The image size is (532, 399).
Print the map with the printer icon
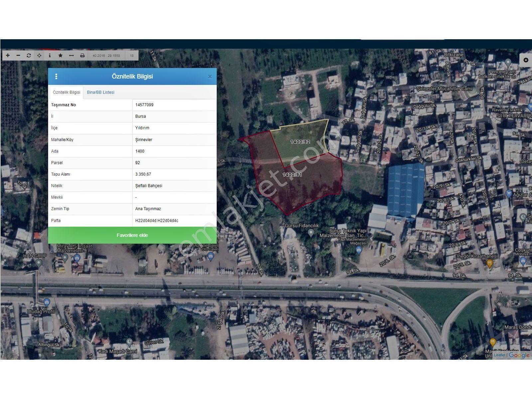coord(82,56)
